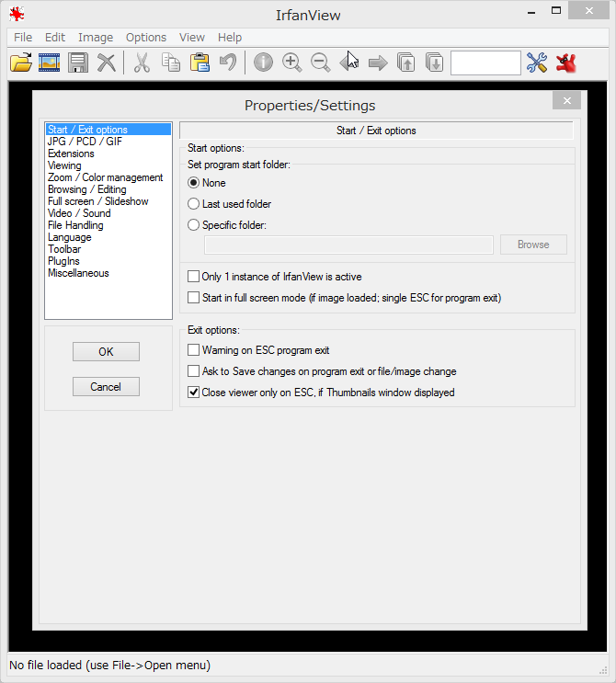Click the Save floppy disk icon
The height and width of the screenshot is (683, 616).
pyautogui.click(x=78, y=63)
